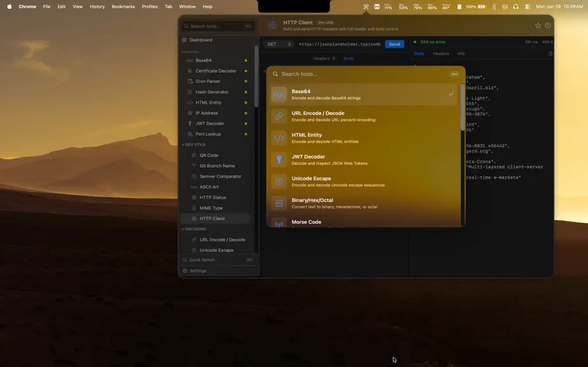Image resolution: width=588 pixels, height=367 pixels.
Task: Click the Settings gear icon in sidebar
Action: (184, 270)
